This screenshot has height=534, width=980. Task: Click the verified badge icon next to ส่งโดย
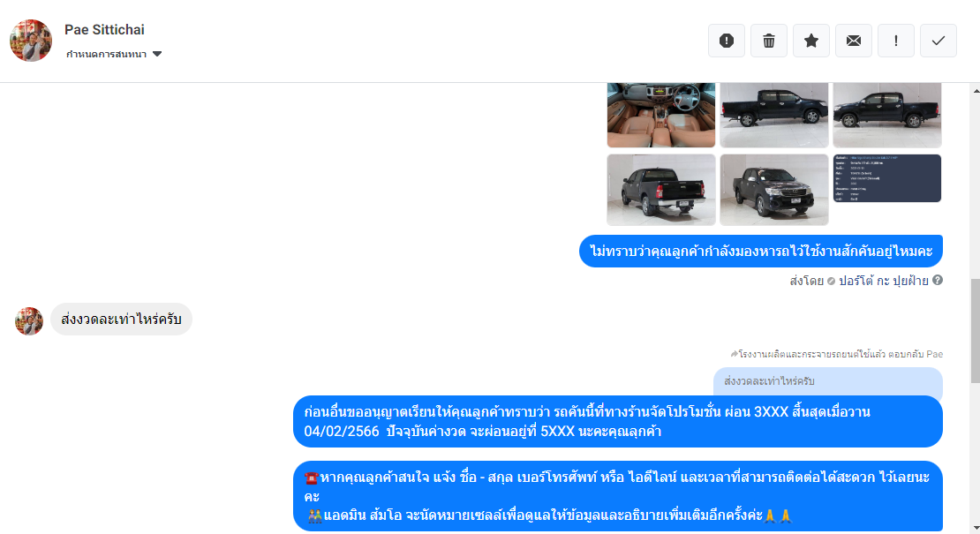[x=832, y=281]
